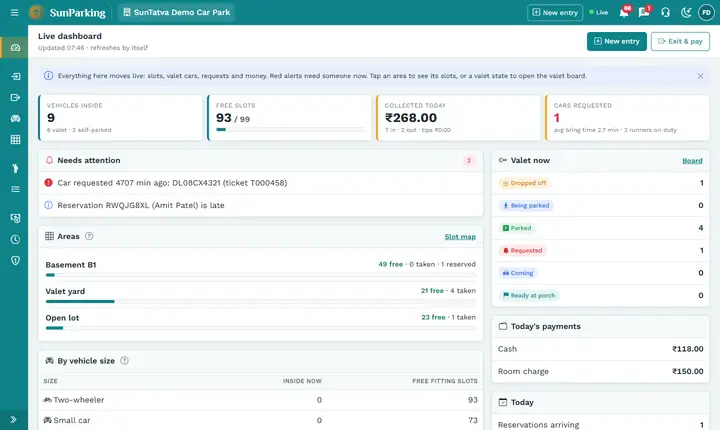
Task: Open the late reservation RWQJG8XL alert
Action: (x=261, y=205)
